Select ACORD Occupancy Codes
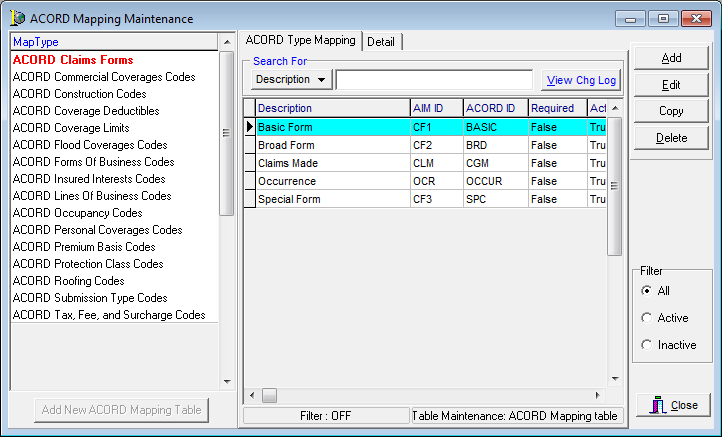 coord(114,213)
